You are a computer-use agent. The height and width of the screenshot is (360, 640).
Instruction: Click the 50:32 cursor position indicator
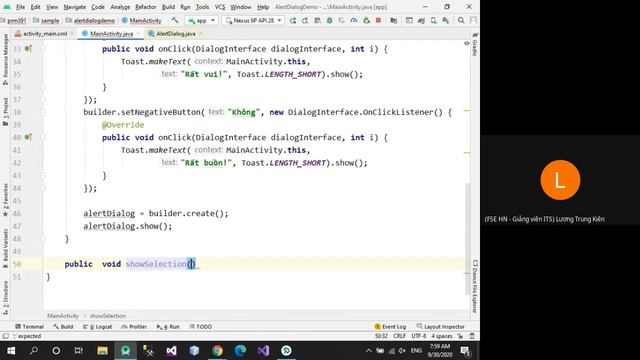tap(381, 336)
